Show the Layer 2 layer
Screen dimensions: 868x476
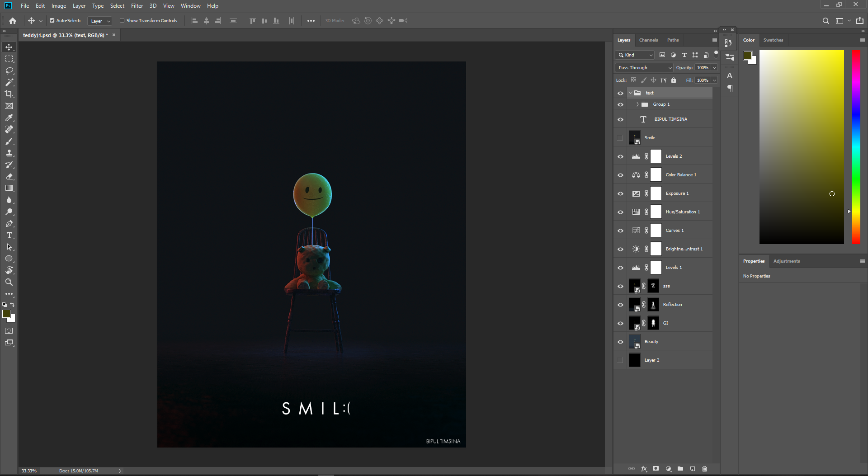point(620,360)
